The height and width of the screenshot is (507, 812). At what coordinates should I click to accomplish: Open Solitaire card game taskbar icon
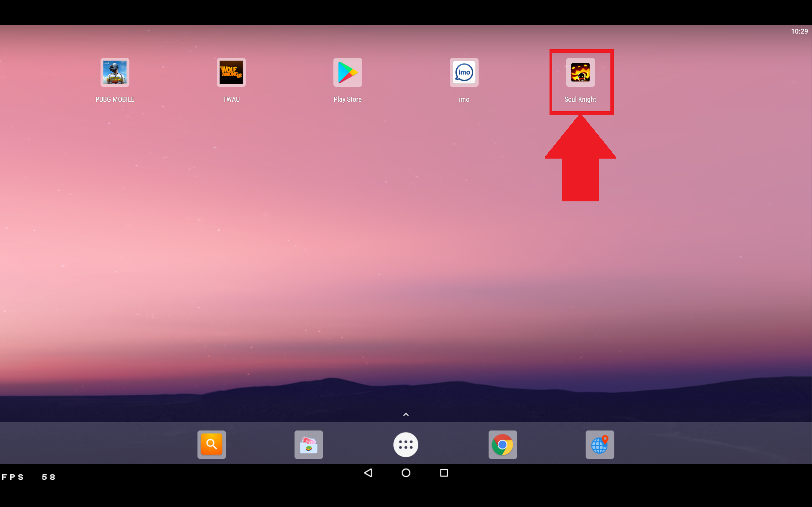[x=309, y=444]
